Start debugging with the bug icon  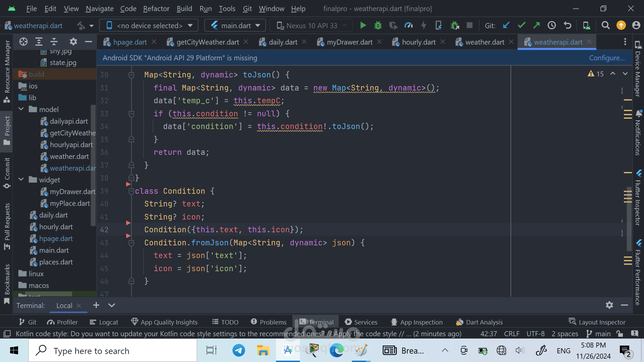click(x=378, y=25)
